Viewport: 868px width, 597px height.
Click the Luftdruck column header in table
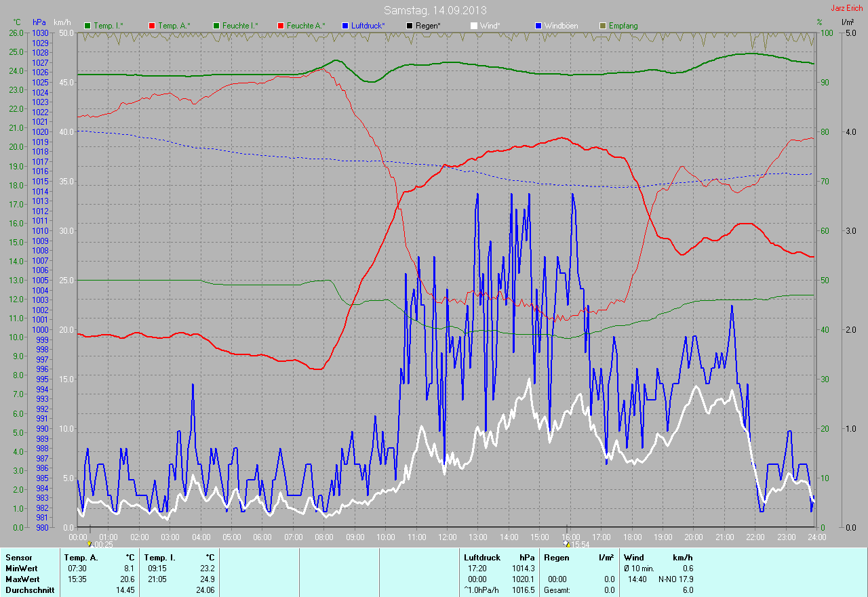point(483,557)
